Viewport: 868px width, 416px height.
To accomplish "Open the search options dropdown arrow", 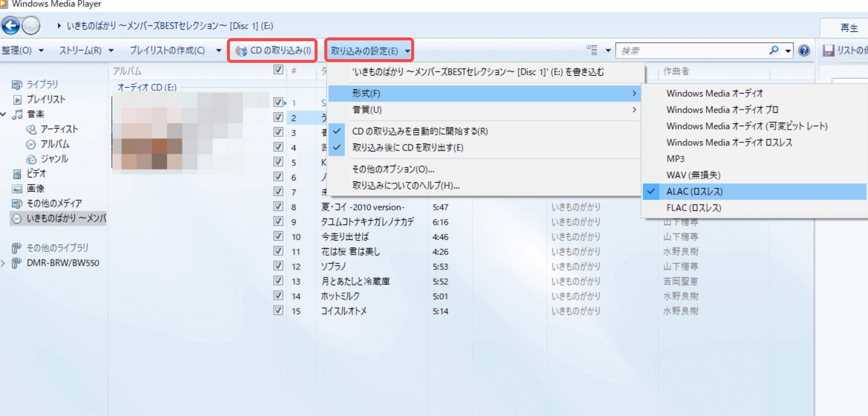I will [788, 51].
